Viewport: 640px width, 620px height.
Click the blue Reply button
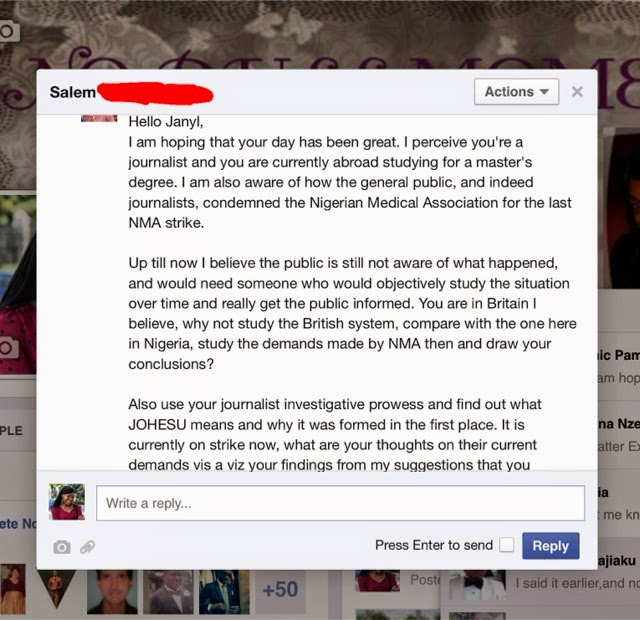point(551,546)
